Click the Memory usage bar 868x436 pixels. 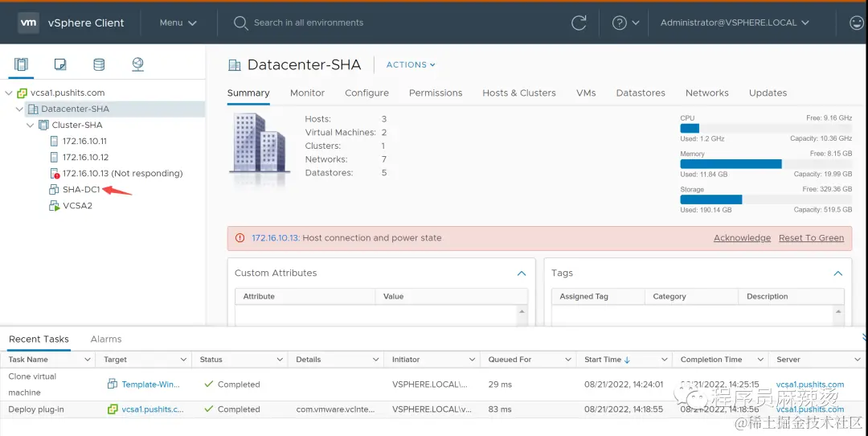pos(766,164)
